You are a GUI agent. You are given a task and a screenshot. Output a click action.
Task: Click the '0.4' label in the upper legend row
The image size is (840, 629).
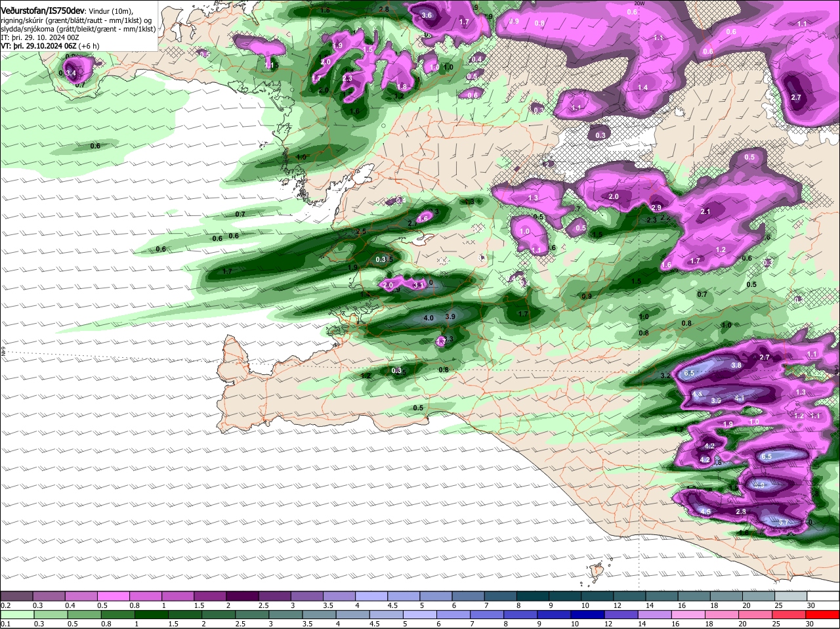pos(70,605)
